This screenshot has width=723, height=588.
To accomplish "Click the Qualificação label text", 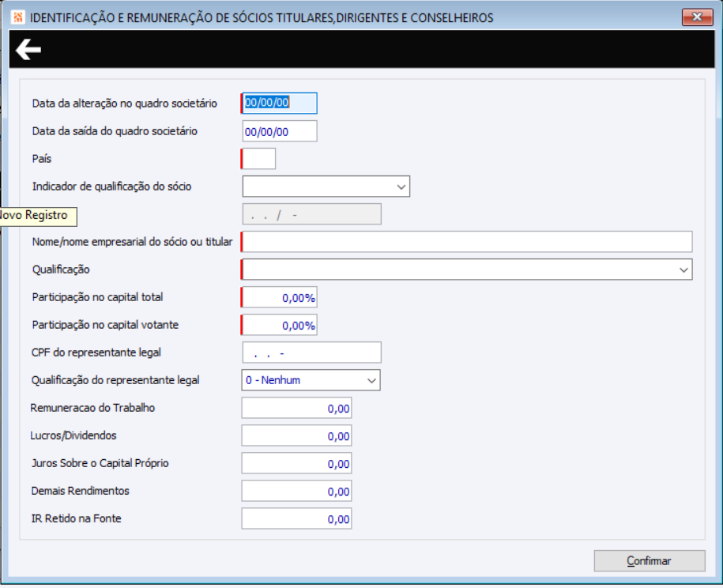I will tap(61, 269).
